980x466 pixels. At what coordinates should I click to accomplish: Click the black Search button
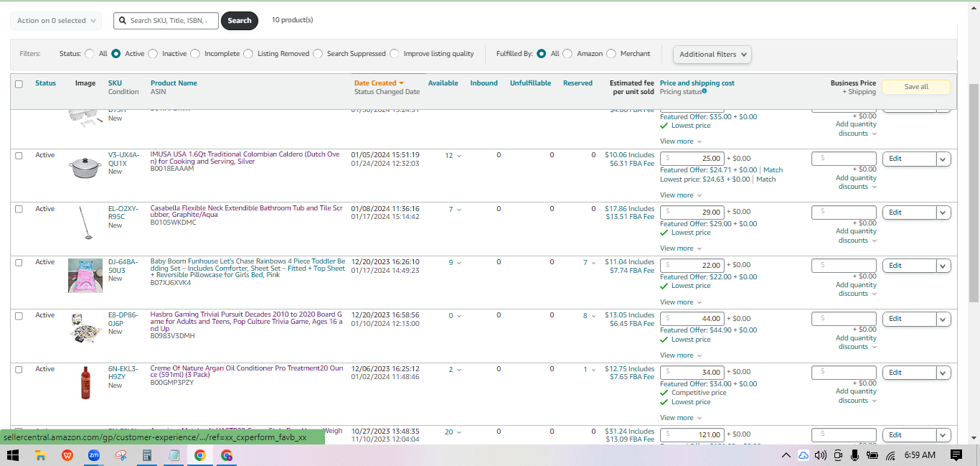coord(240,21)
